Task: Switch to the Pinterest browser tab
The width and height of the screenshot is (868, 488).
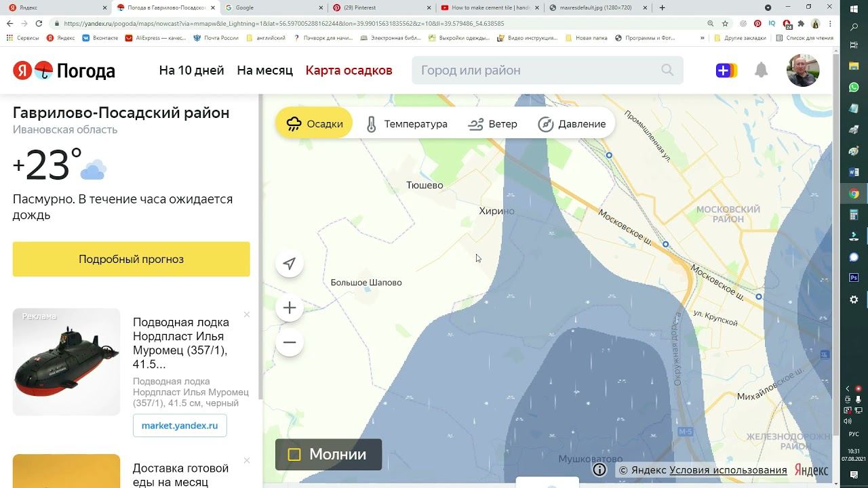Action: click(382, 7)
